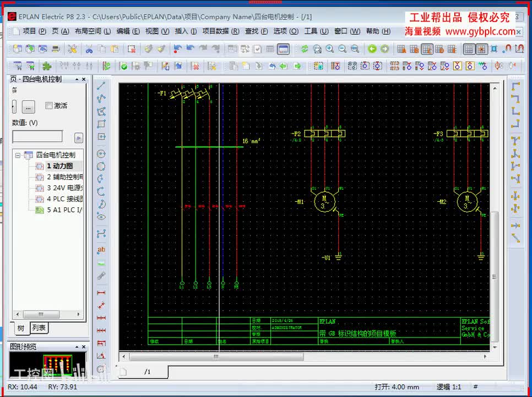Click the linear dimension tool icon
532x397 pixels.
(x=101, y=292)
